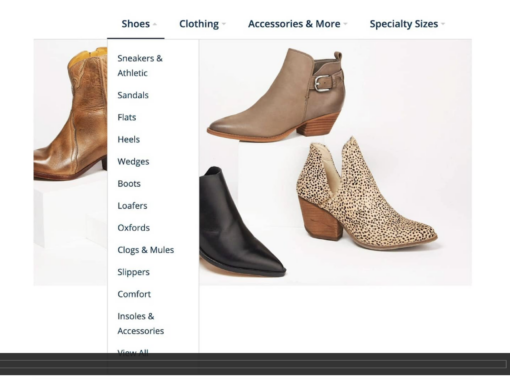Click the View All shoes link
Viewport: 510px width, 382px height.
133,352
